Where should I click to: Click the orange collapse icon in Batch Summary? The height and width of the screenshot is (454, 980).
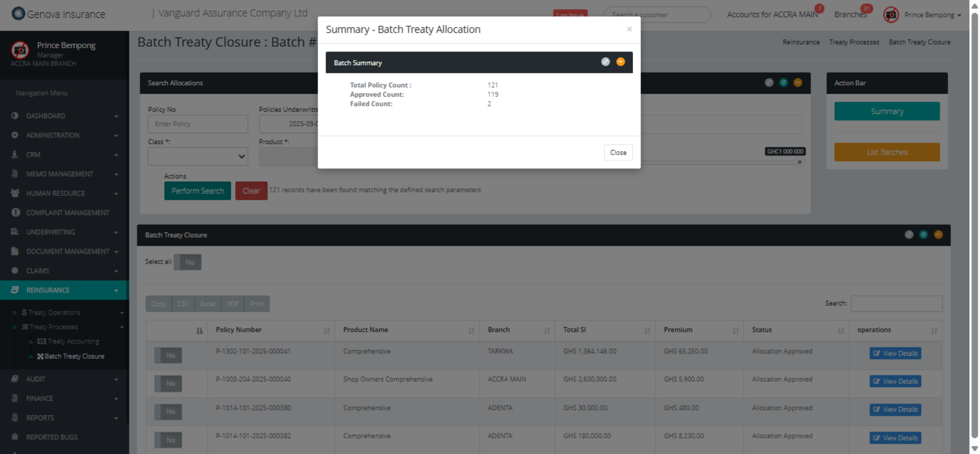tap(621, 62)
